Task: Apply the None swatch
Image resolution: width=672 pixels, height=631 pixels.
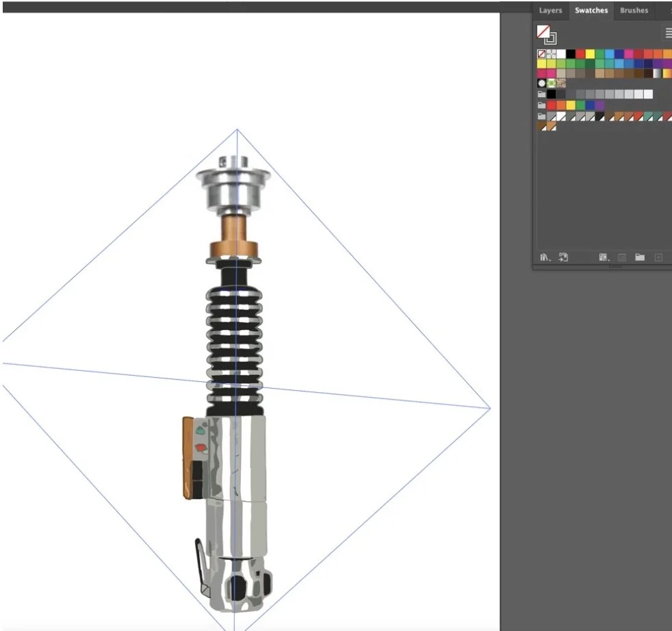Action: pos(542,53)
